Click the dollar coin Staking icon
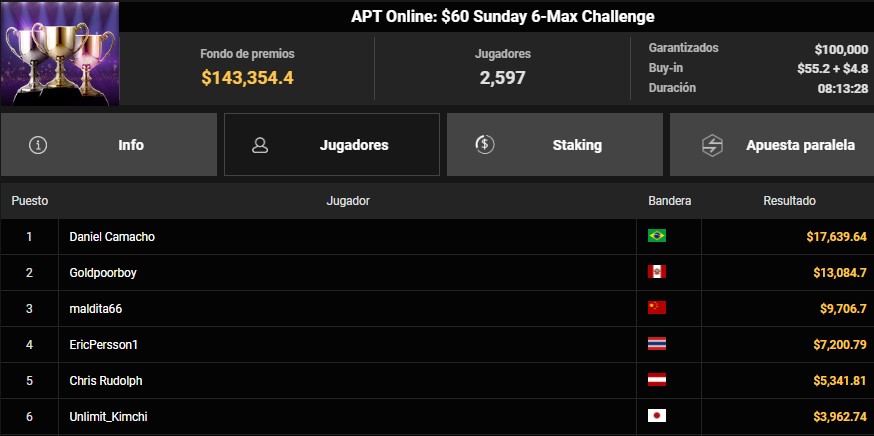Viewport: 874px width, 436px height. tap(484, 145)
